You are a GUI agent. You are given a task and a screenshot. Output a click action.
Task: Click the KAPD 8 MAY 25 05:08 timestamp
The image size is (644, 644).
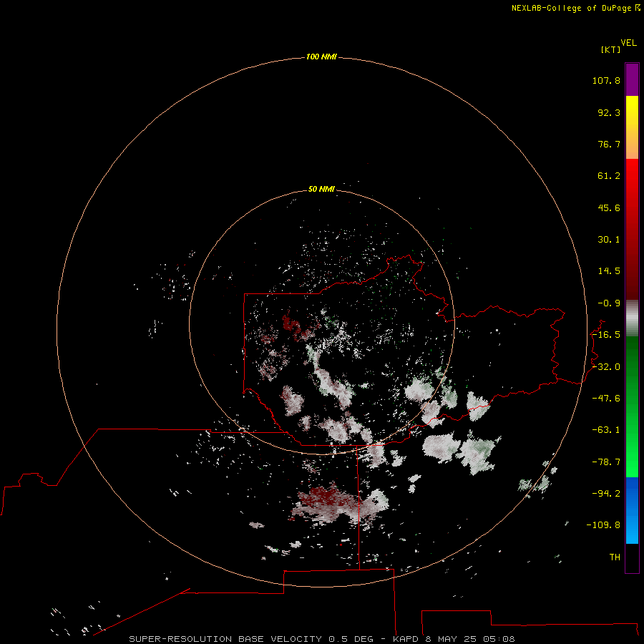pyautogui.click(x=454, y=639)
